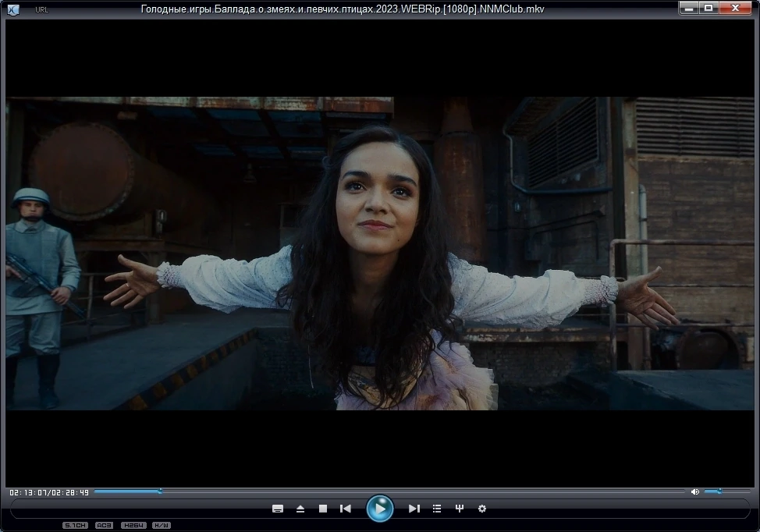This screenshot has height=532, width=760.
Task: Click the video picture area
Action: click(x=380, y=254)
